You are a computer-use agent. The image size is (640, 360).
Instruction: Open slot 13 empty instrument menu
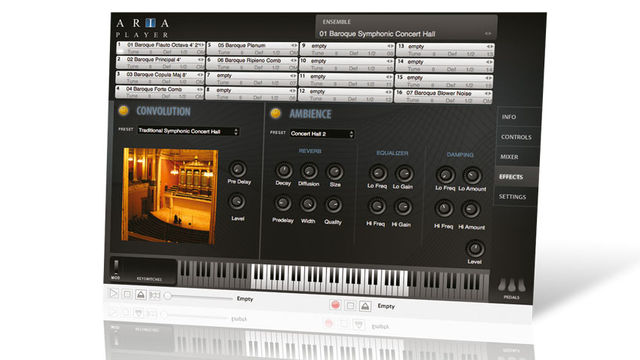pyautogui.click(x=489, y=47)
